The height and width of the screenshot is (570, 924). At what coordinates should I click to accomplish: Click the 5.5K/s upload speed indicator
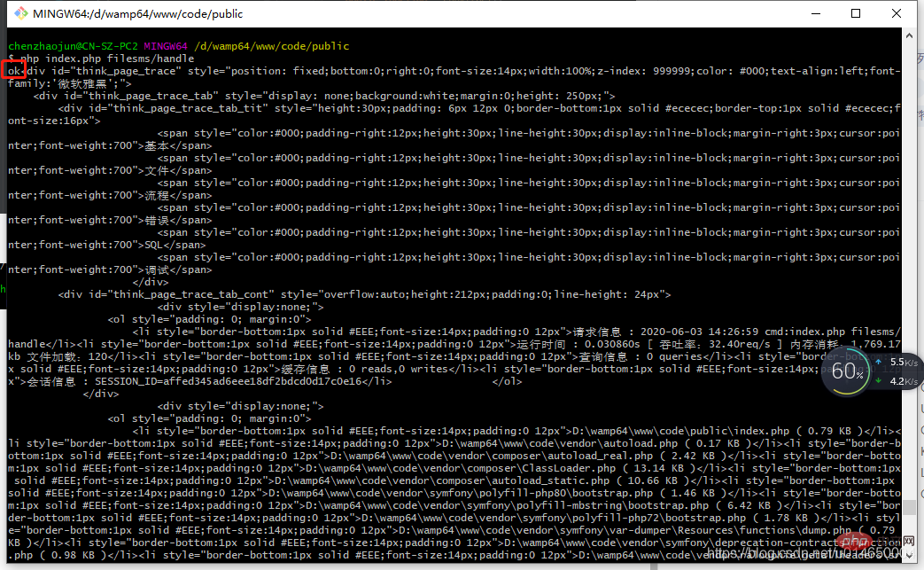click(x=897, y=362)
